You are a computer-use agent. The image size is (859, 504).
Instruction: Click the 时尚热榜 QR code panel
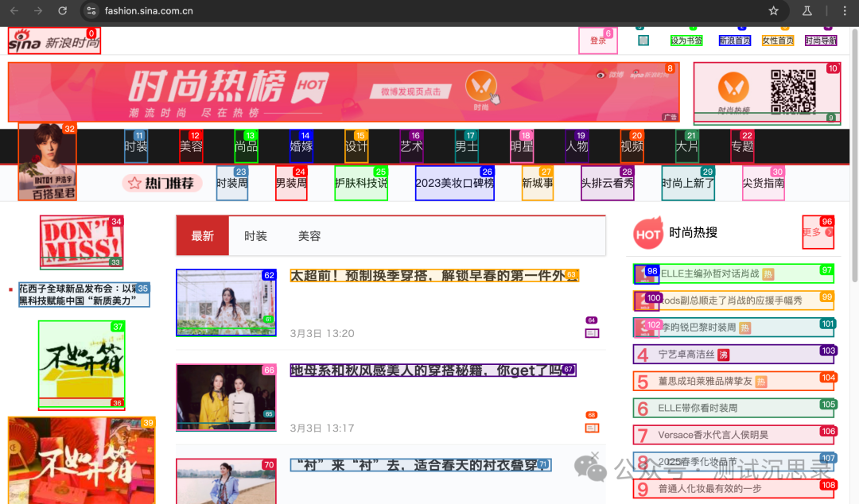pyautogui.click(x=767, y=92)
